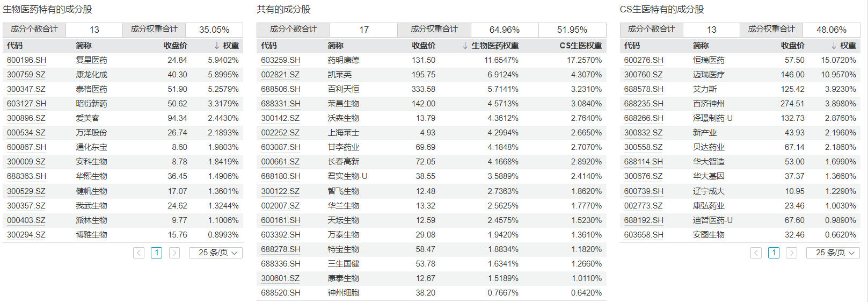This screenshot has width=868, height=302.
Task: Open stock code 600196.SH link
Action: (x=26, y=60)
